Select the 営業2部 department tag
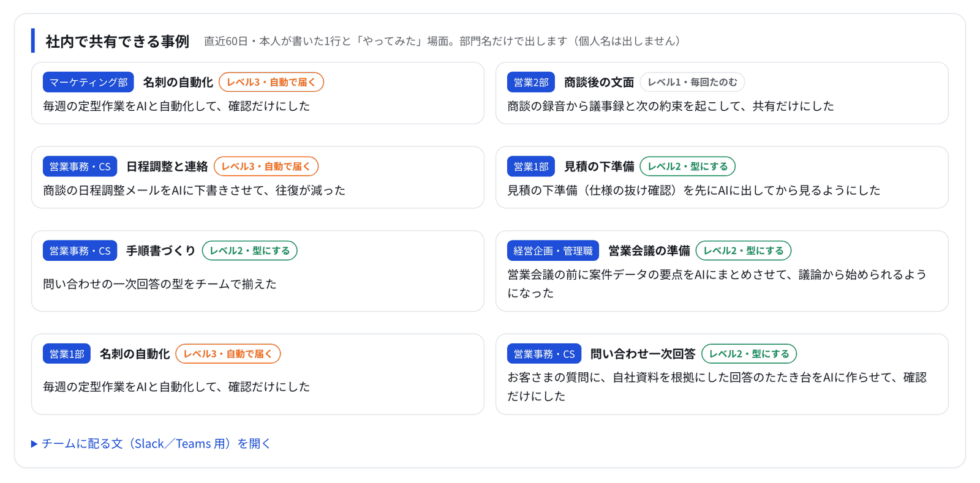Viewport: 980px width, 483px height. pos(531,82)
